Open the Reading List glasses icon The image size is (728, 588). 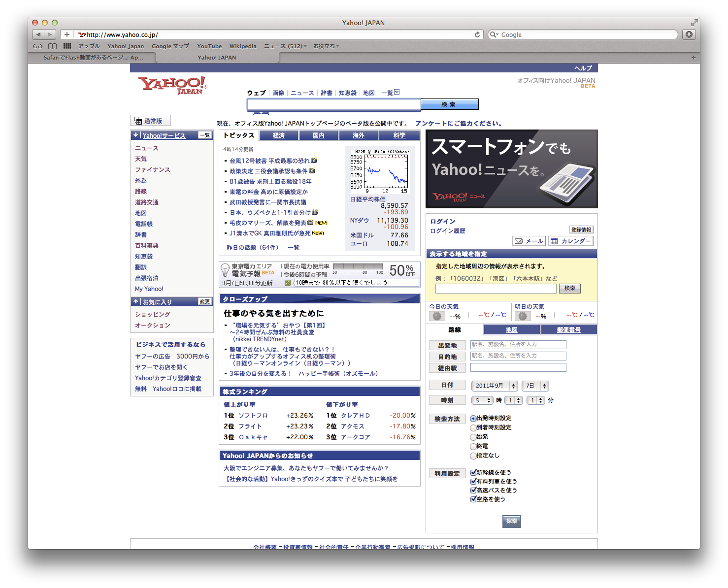click(x=37, y=46)
